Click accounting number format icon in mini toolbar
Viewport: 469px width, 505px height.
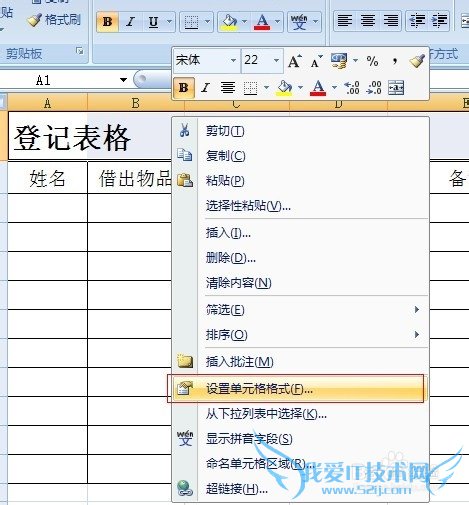339,61
